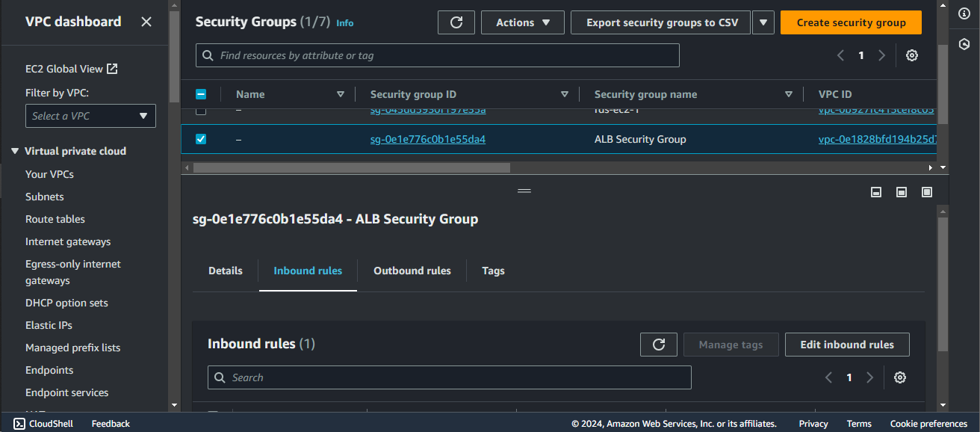980x432 pixels.
Task: Click the Create security group button
Action: 851,22
